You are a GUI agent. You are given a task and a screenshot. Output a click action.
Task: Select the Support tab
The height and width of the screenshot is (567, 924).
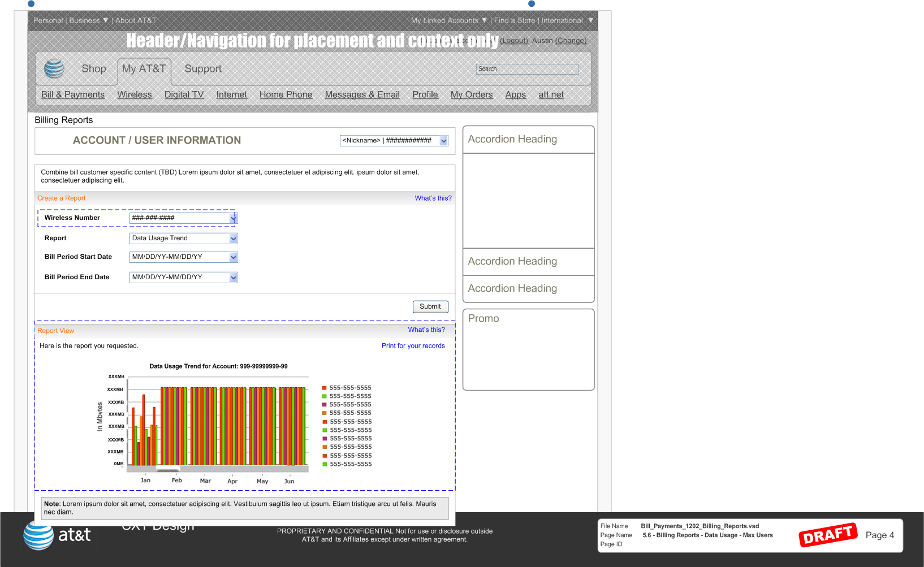pyautogui.click(x=203, y=69)
